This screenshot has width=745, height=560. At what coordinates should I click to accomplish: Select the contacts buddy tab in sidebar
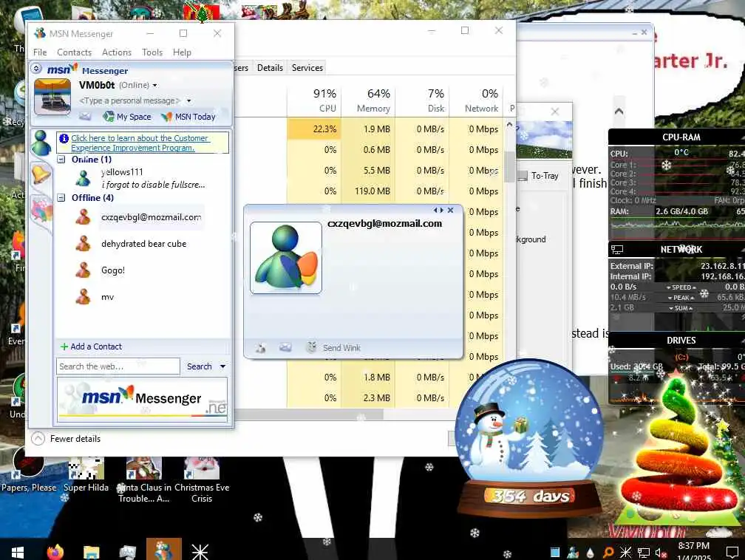(x=41, y=143)
